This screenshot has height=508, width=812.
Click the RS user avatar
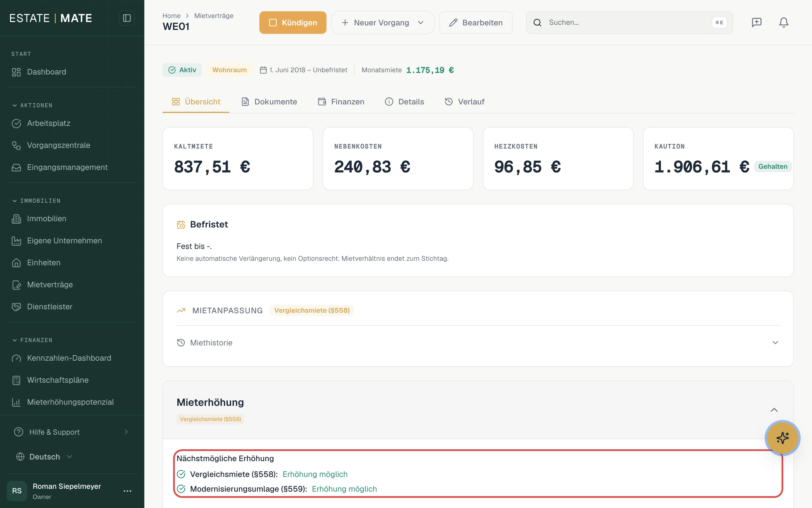(x=17, y=491)
